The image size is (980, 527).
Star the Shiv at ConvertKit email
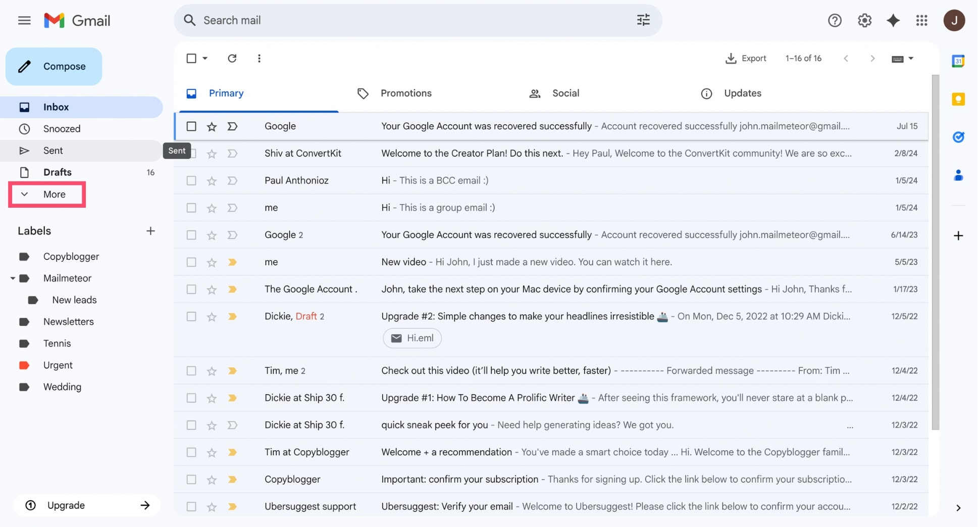212,154
